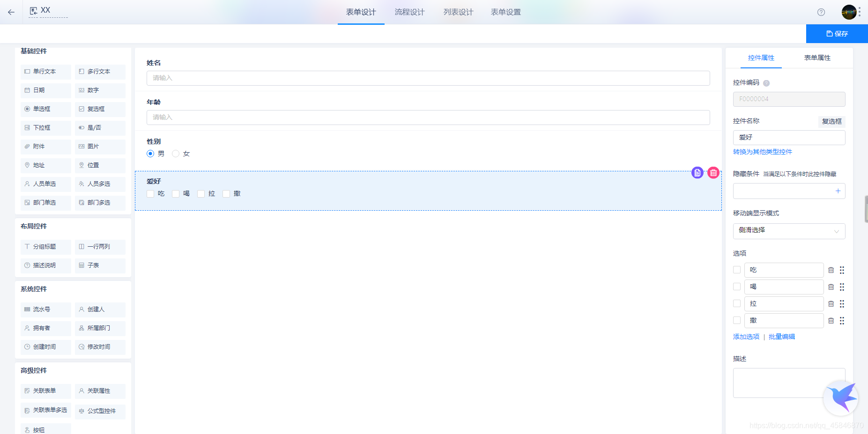This screenshot has width=868, height=434.
Task: Select the 男 radio button
Action: pyautogui.click(x=150, y=154)
